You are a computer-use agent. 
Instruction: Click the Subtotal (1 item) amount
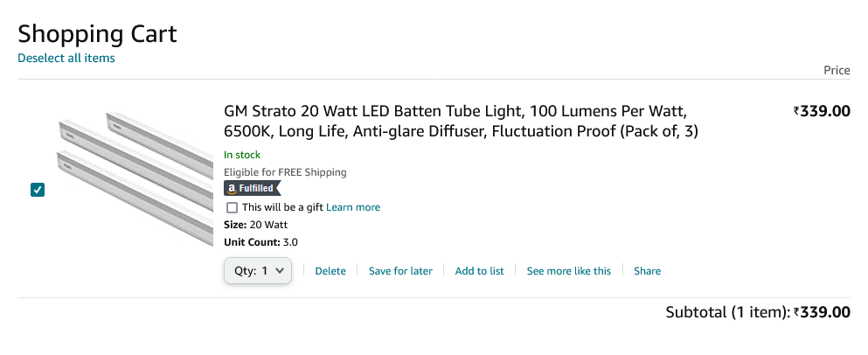tap(822, 312)
